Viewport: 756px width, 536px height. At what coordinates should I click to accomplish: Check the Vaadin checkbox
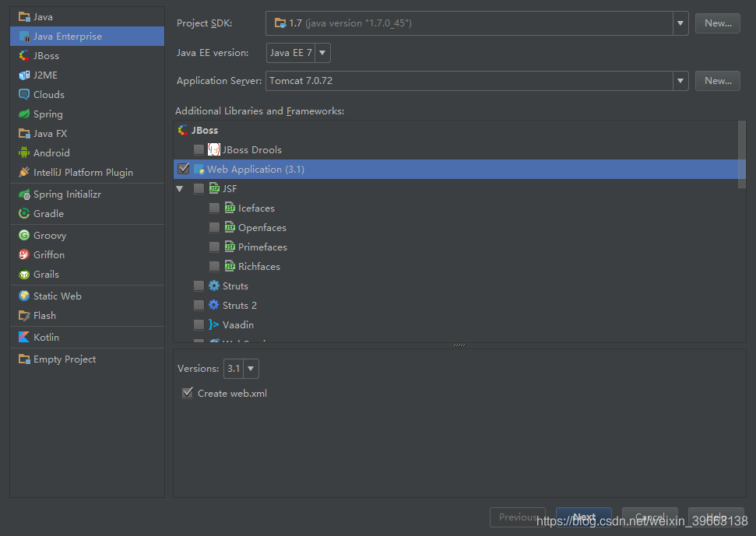coord(199,324)
